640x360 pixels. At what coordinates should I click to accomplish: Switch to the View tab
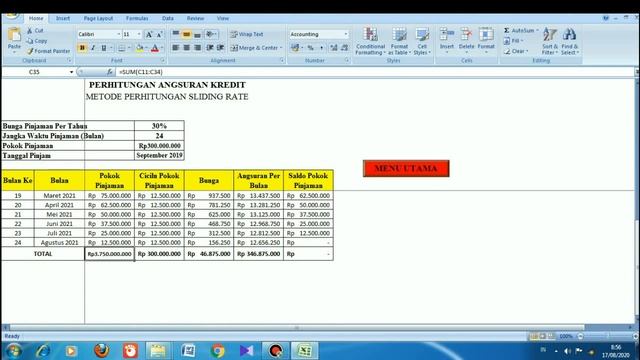223,18
